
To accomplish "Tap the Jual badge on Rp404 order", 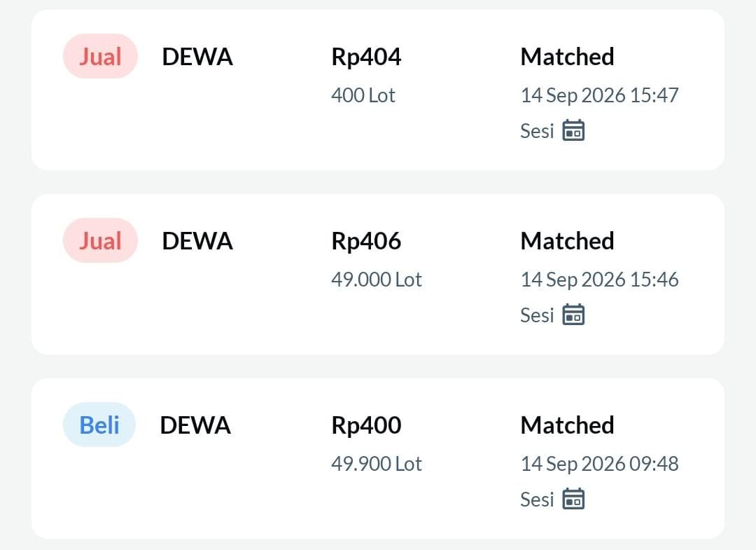I will coord(100,57).
